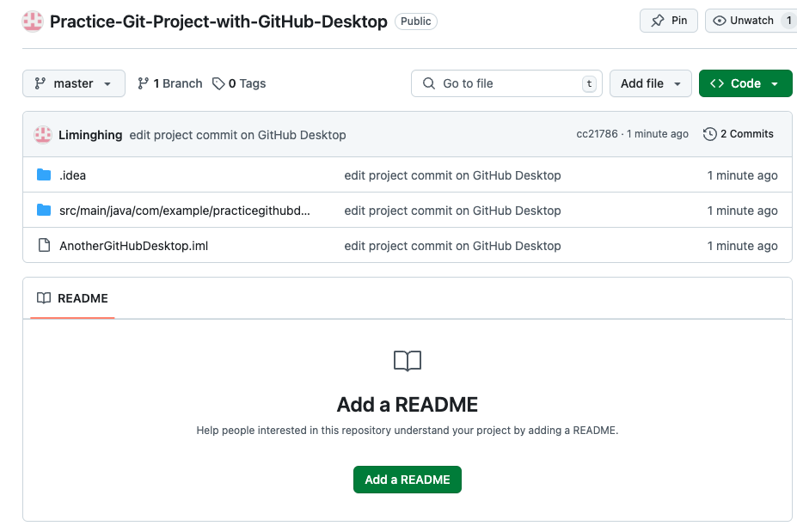Click the watcher count badge next to Unwatch

point(788,21)
